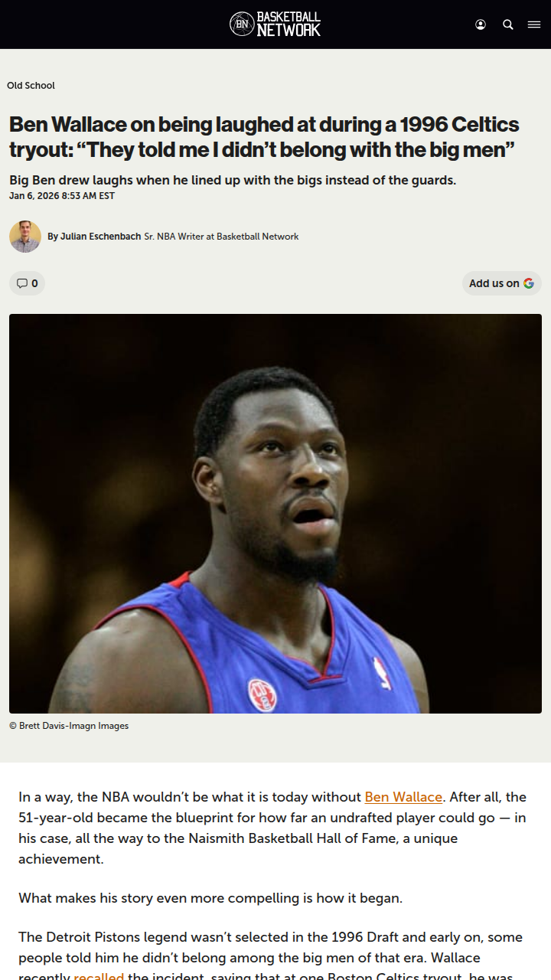Viewport: 551px width, 980px height.
Task: Click the Jan 6, 2026 publish date
Action: 62,196
